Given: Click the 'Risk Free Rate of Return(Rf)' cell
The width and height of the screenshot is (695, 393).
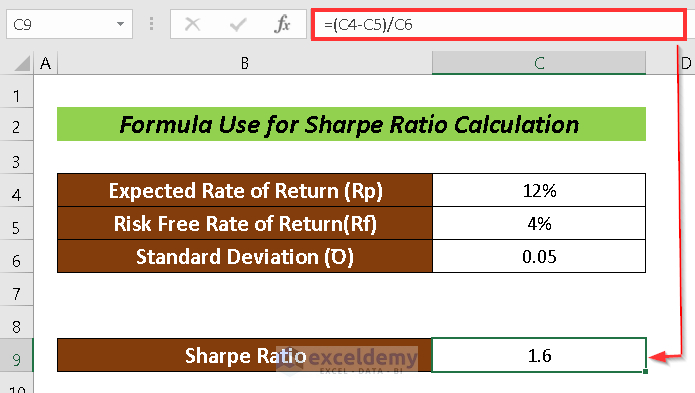Looking at the screenshot, I should pos(245,223).
